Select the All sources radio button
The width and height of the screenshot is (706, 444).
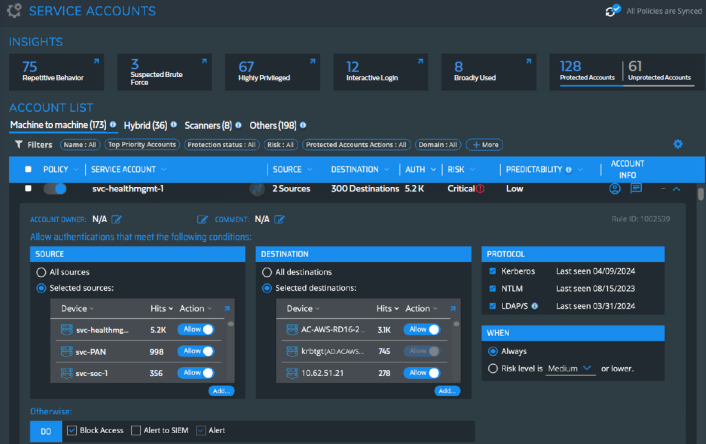click(41, 271)
